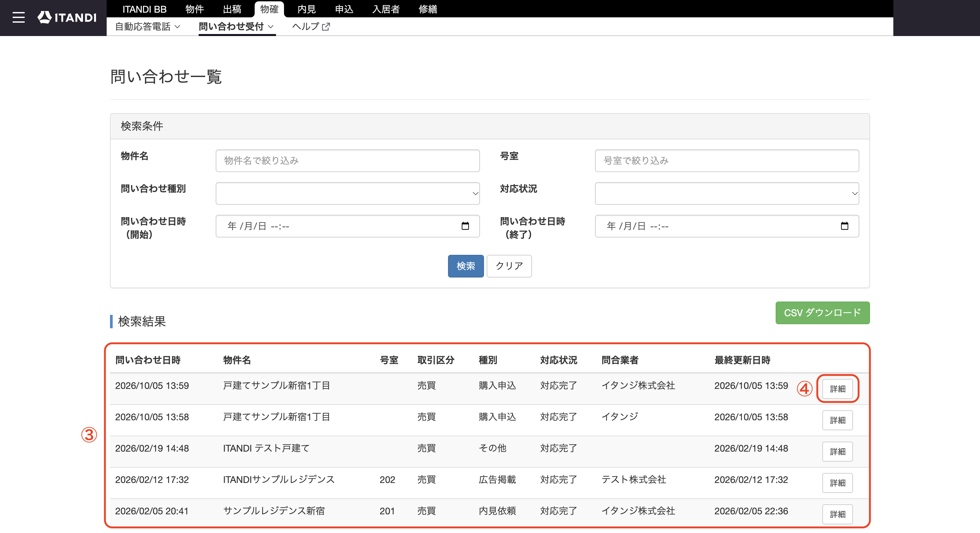
Task: Open 詳細 for ITANDI テスト戸建て row
Action: pyautogui.click(x=837, y=452)
